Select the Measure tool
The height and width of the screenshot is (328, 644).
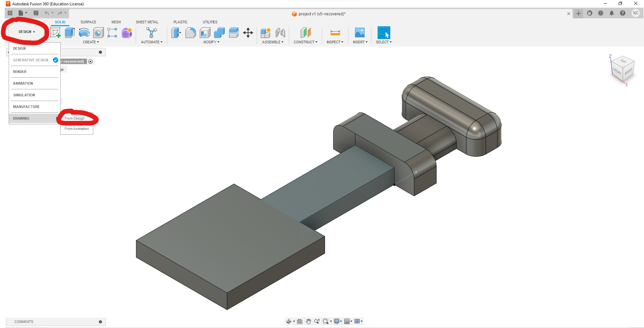point(335,33)
